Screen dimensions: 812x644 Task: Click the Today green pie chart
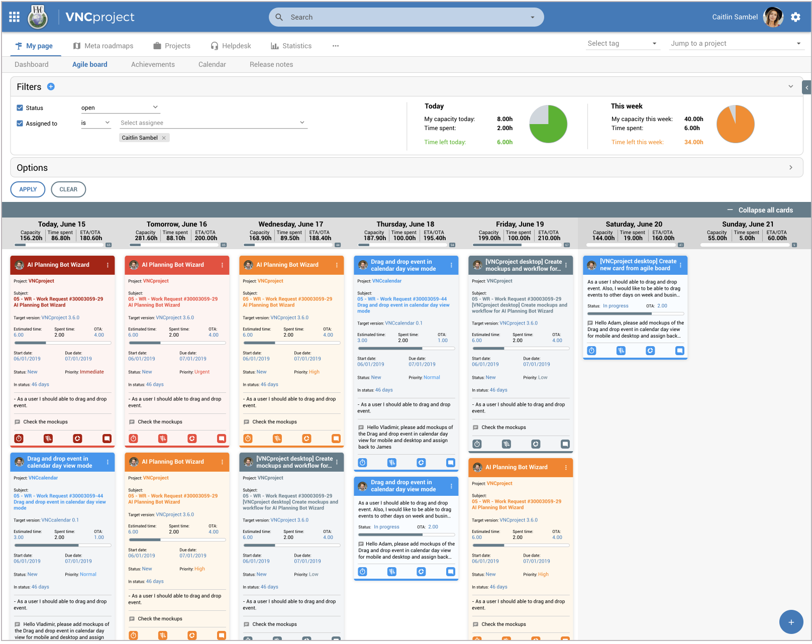548,124
